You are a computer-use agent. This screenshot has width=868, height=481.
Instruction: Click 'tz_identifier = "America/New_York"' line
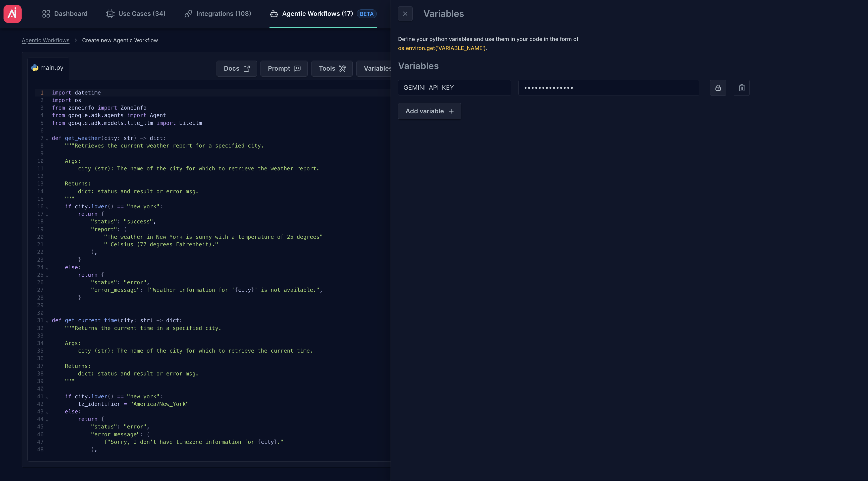click(133, 404)
